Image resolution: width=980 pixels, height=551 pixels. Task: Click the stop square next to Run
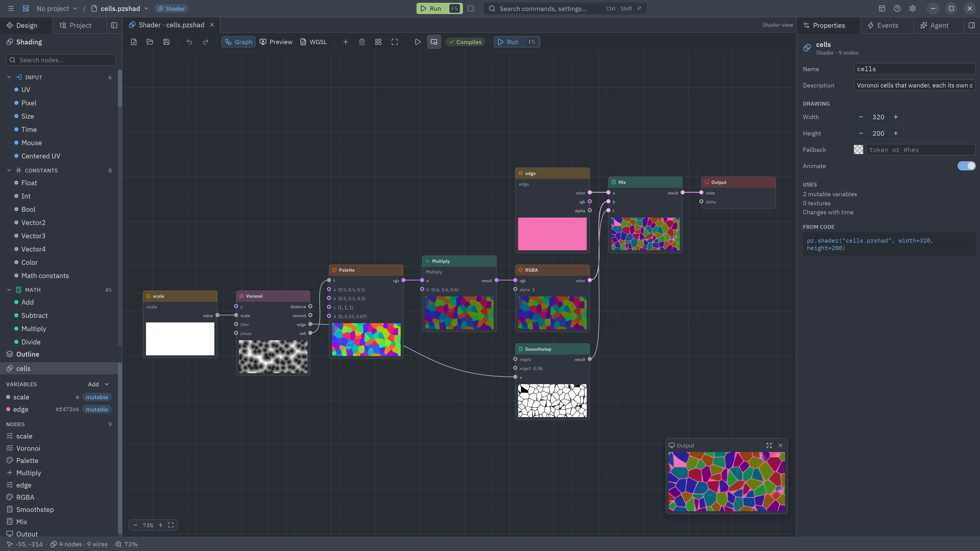click(471, 8)
